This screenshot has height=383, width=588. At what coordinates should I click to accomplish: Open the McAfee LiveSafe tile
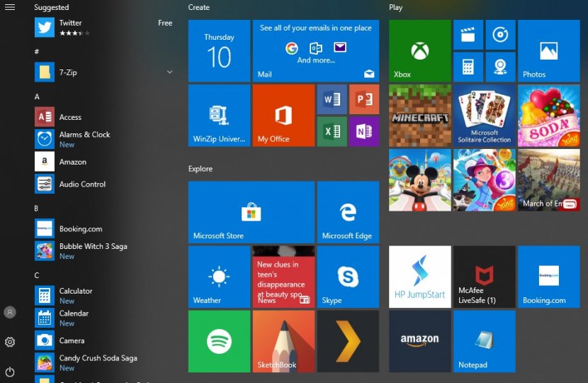tap(484, 277)
